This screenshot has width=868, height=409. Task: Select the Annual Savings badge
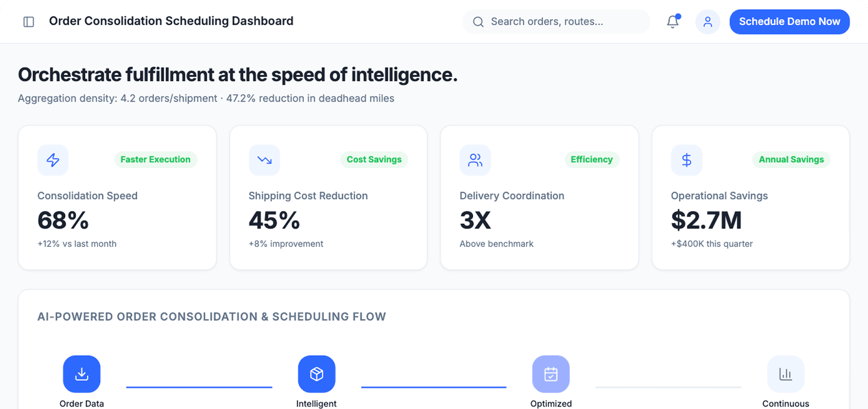(791, 159)
